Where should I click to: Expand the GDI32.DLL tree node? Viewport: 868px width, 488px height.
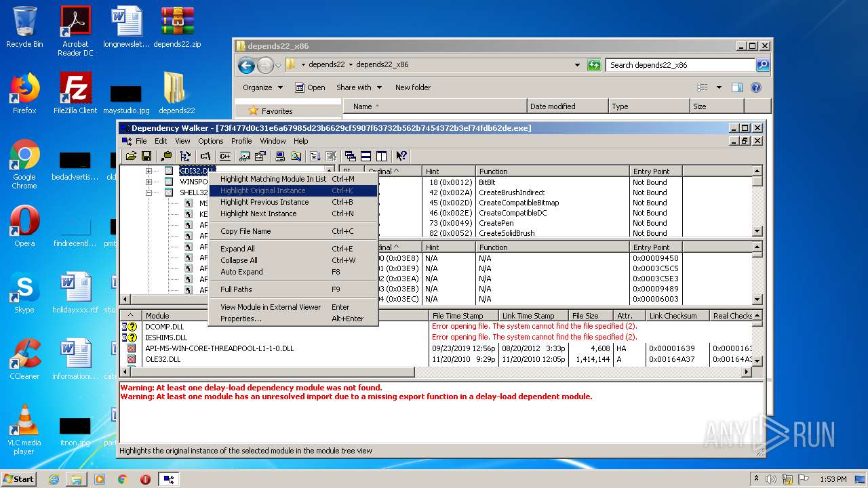point(149,171)
